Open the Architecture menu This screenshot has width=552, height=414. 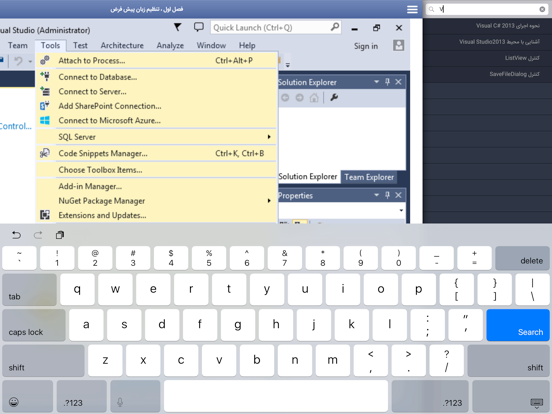point(122,45)
